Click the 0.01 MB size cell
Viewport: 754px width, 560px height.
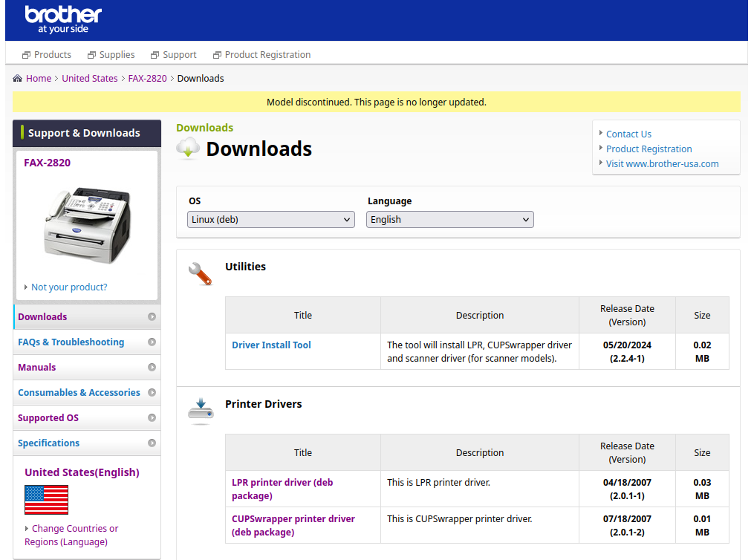coord(702,525)
